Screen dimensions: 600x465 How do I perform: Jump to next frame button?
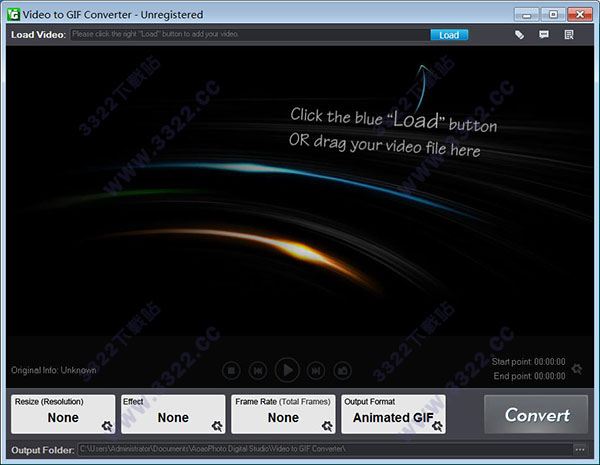(316, 370)
